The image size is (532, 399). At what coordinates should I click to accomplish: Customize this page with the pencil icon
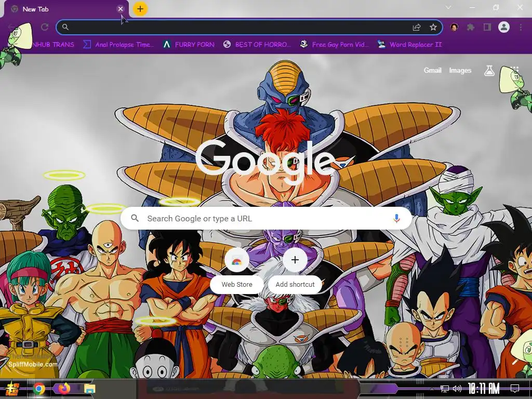pyautogui.click(x=515, y=362)
